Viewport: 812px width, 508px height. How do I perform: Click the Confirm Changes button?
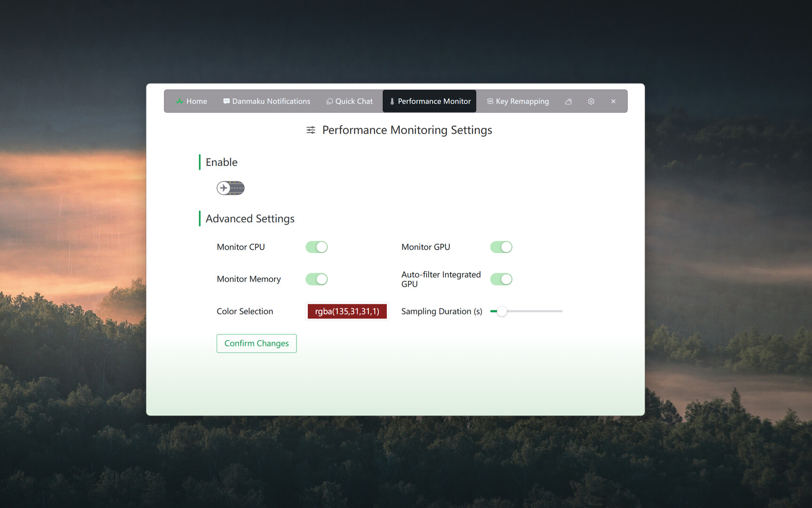click(256, 343)
